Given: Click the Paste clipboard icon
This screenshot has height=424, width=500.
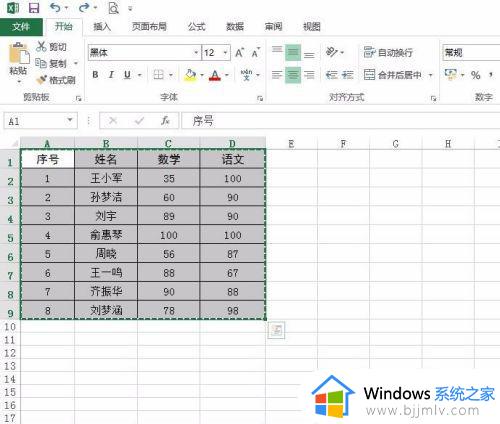Looking at the screenshot, I should [19, 53].
